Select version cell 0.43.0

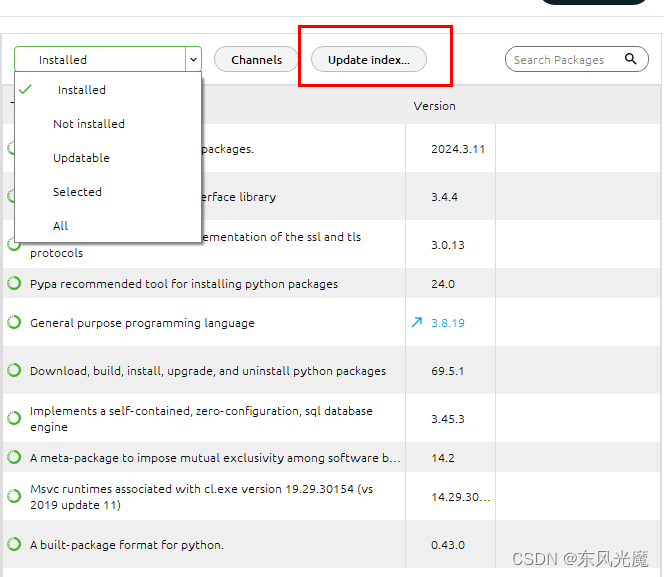[x=448, y=545]
